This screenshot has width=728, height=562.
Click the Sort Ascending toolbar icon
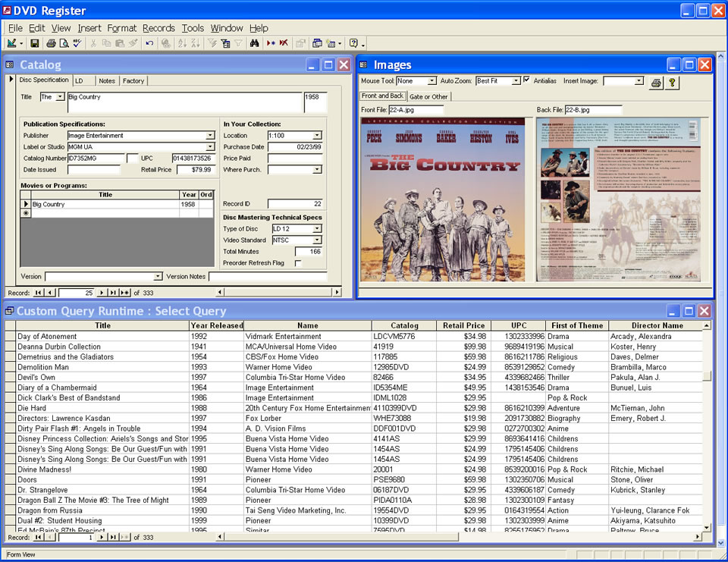point(182,44)
